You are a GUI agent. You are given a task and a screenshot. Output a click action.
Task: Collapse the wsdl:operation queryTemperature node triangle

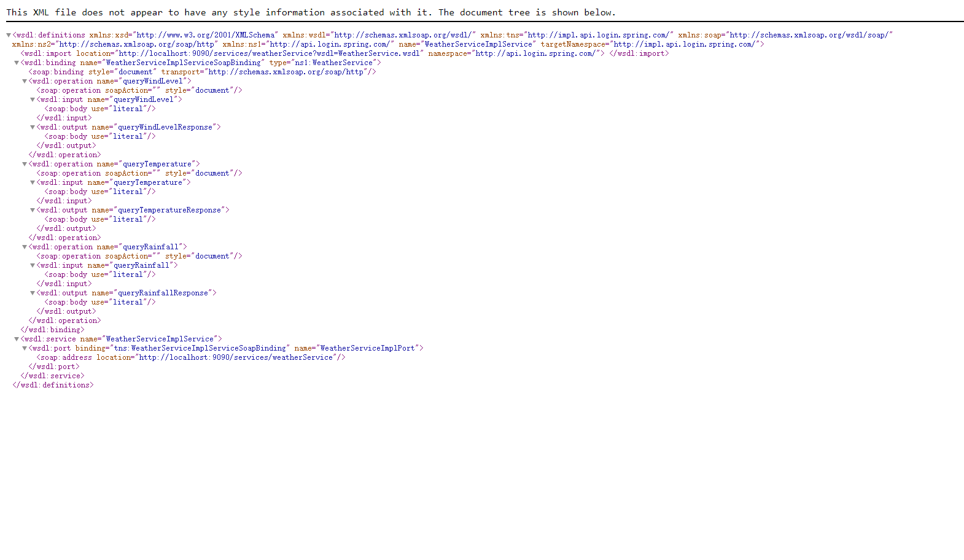[x=25, y=164]
